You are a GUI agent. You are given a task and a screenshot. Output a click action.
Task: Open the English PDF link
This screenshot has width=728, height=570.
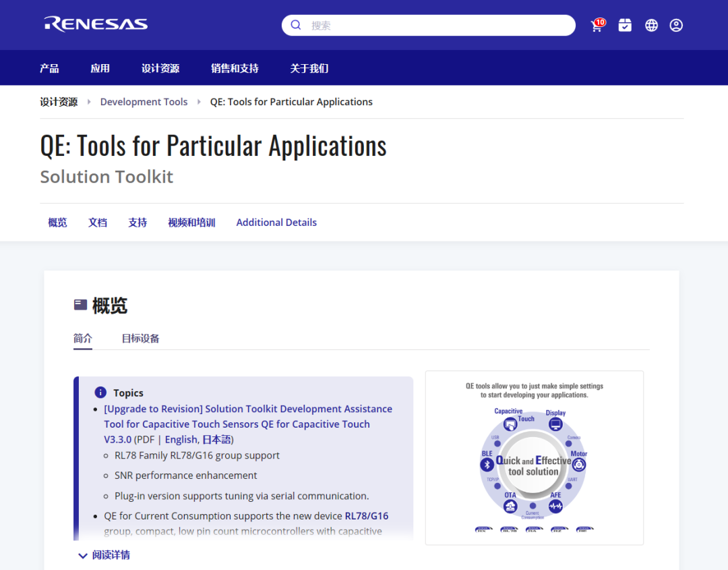[181, 439]
